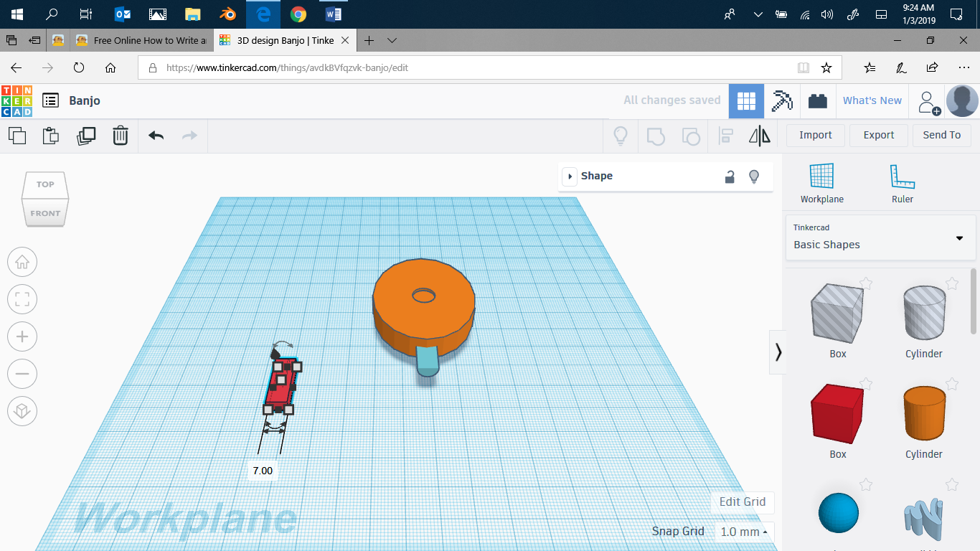980x551 pixels.
Task: Click the FRONT face of view cube
Action: tap(46, 213)
